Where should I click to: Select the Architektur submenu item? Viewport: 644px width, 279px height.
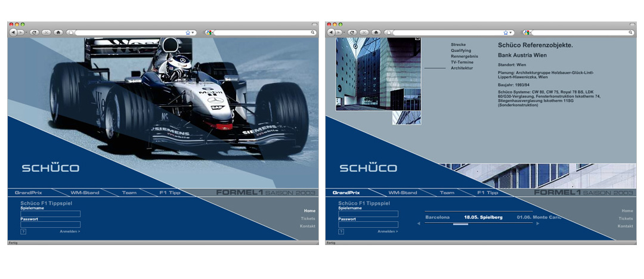[x=462, y=68]
